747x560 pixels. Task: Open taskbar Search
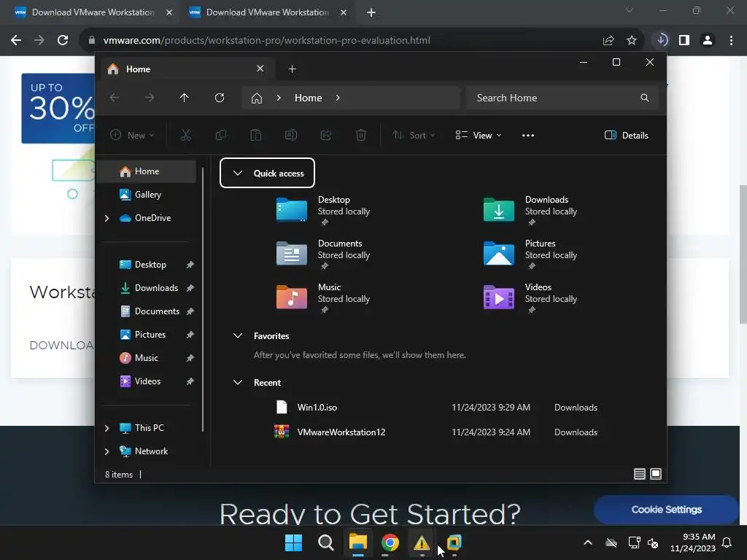pos(326,542)
